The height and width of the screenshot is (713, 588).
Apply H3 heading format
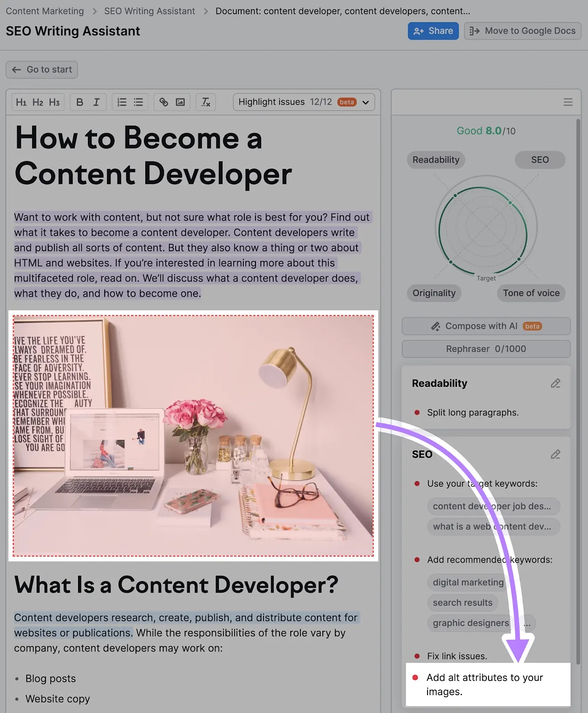pos(54,102)
